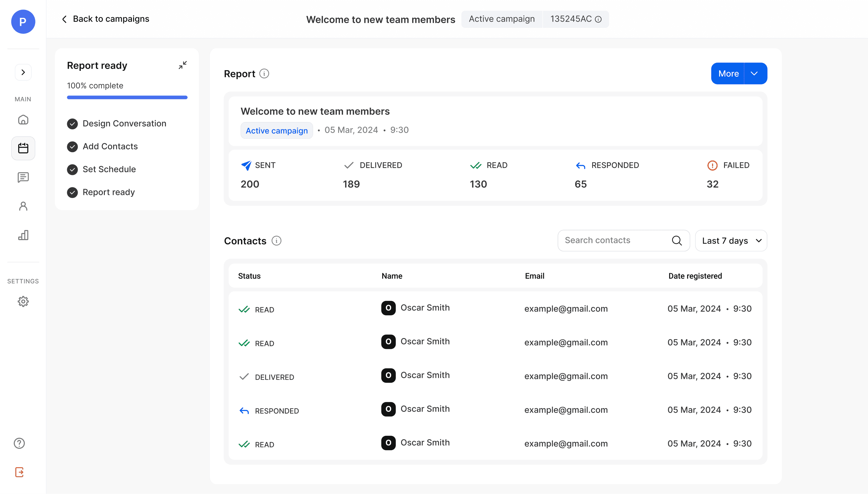Open the Analytics bar chart icon
Image resolution: width=868 pixels, height=494 pixels.
point(23,235)
